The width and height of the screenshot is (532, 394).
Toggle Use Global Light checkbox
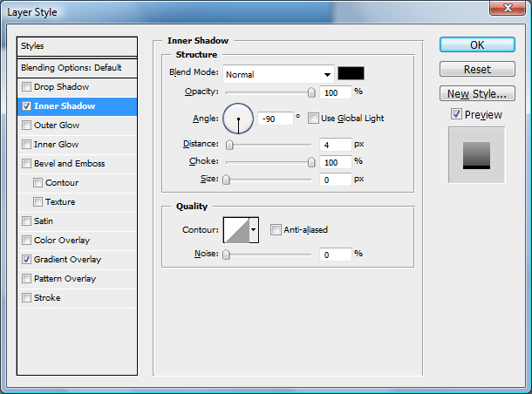[314, 119]
